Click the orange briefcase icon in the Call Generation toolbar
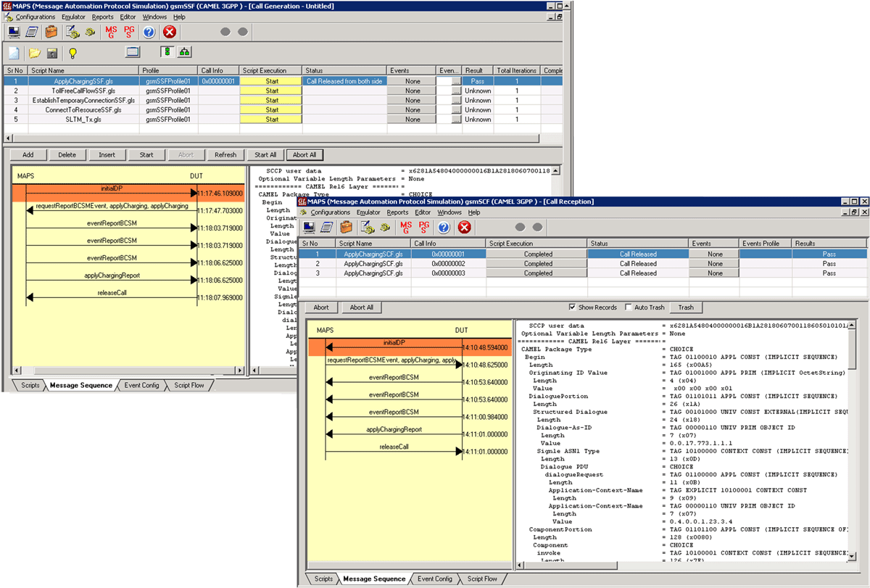870x588 pixels. click(x=51, y=32)
